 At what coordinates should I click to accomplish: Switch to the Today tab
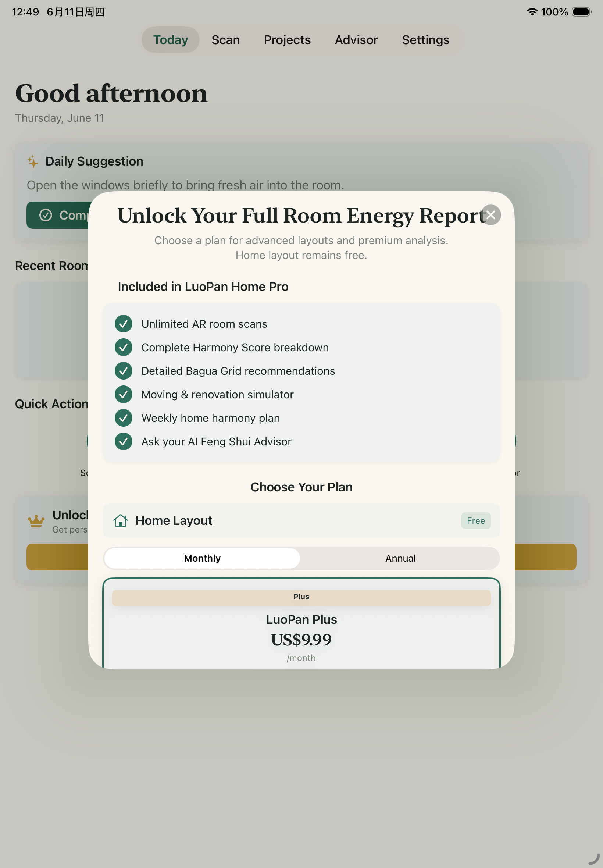(170, 40)
